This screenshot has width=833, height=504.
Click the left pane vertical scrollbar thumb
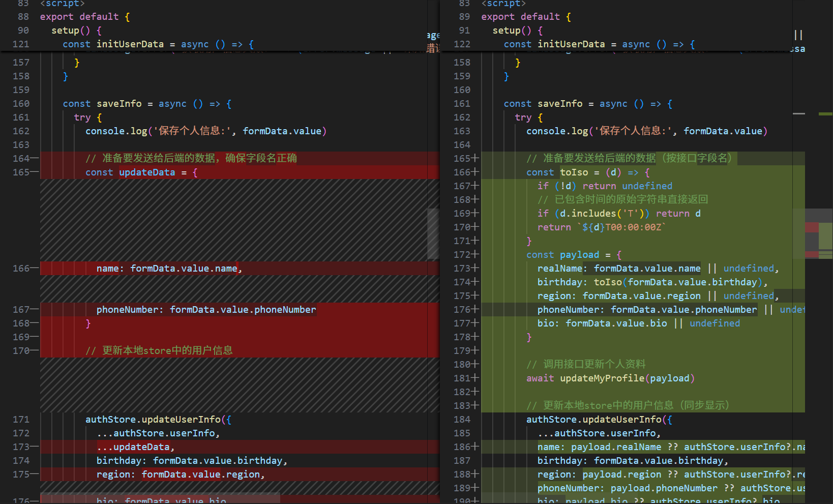coord(433,233)
